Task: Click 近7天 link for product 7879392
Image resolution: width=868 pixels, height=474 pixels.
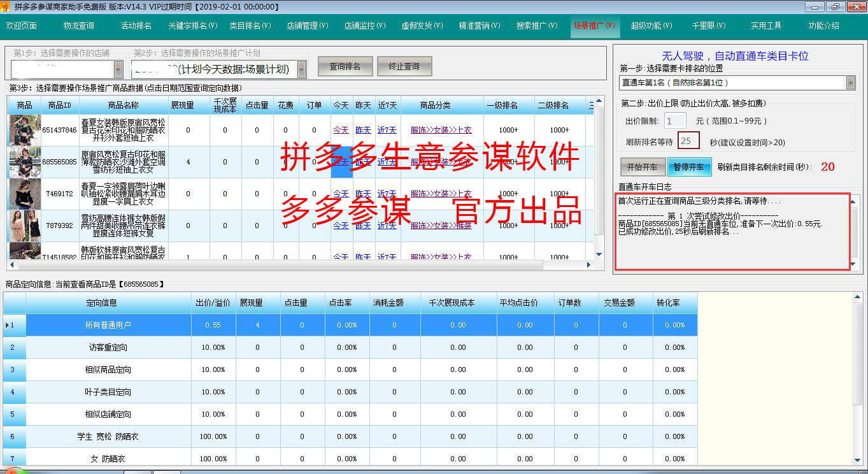Action: 387,226
